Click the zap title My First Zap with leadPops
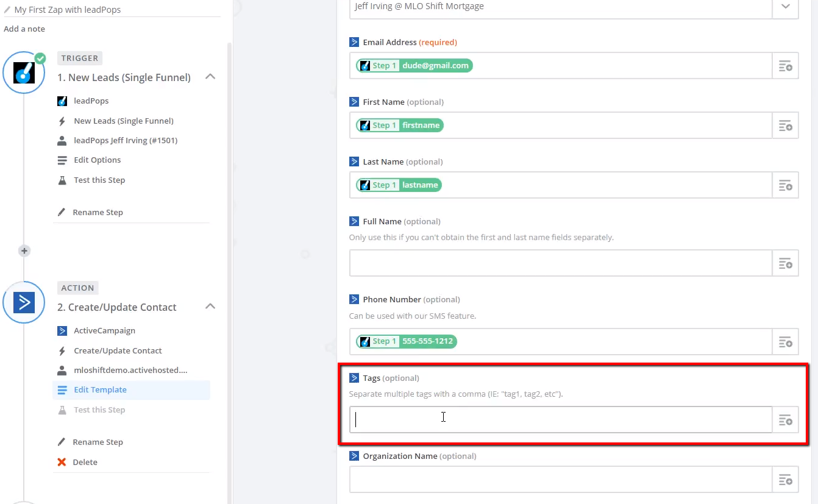The width and height of the screenshot is (818, 504). (68, 10)
